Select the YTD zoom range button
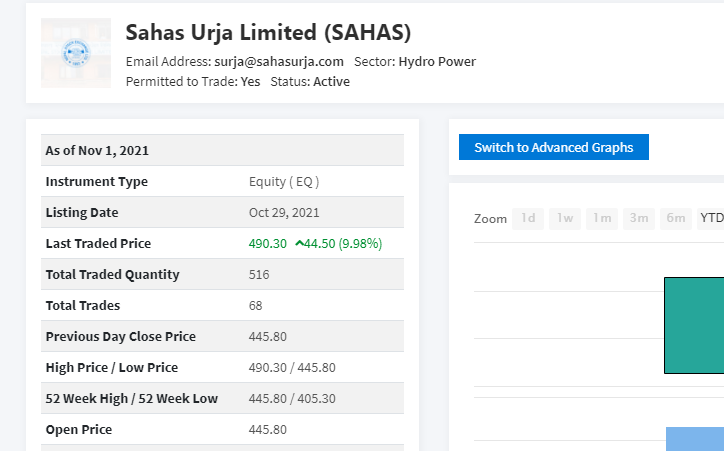Screen dimensions: 724x451 click(x=711, y=218)
